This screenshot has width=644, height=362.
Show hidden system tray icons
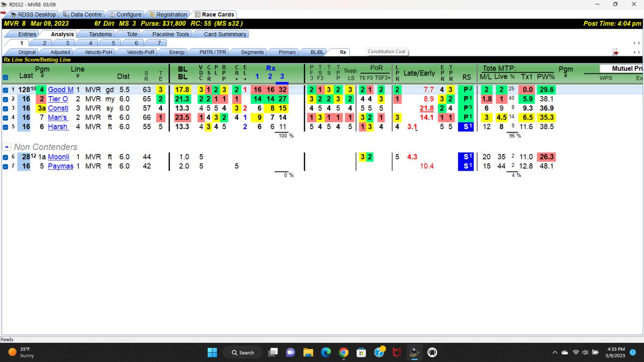(555, 353)
